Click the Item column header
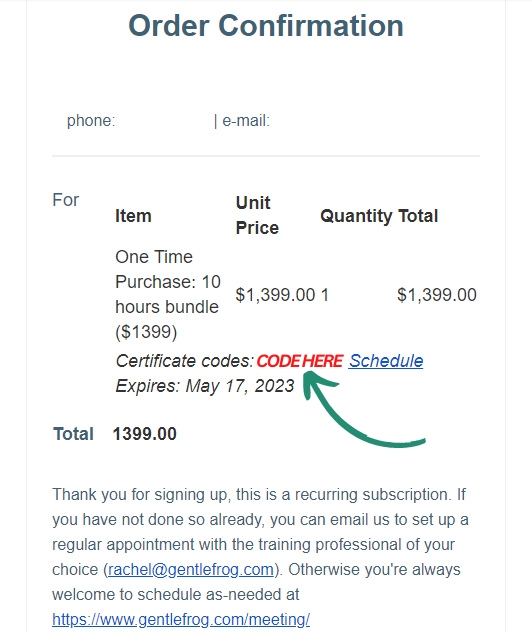This screenshot has width=532, height=632. pyautogui.click(x=133, y=216)
